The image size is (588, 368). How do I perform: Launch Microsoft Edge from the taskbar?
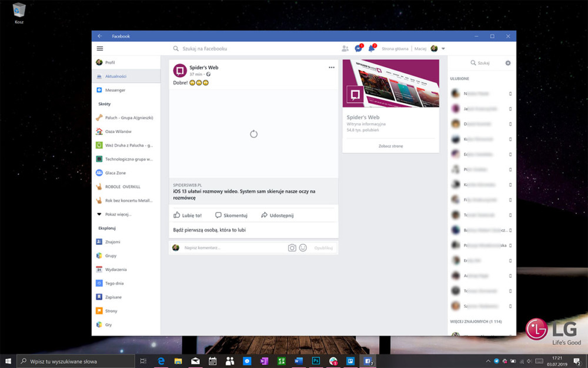(x=161, y=362)
